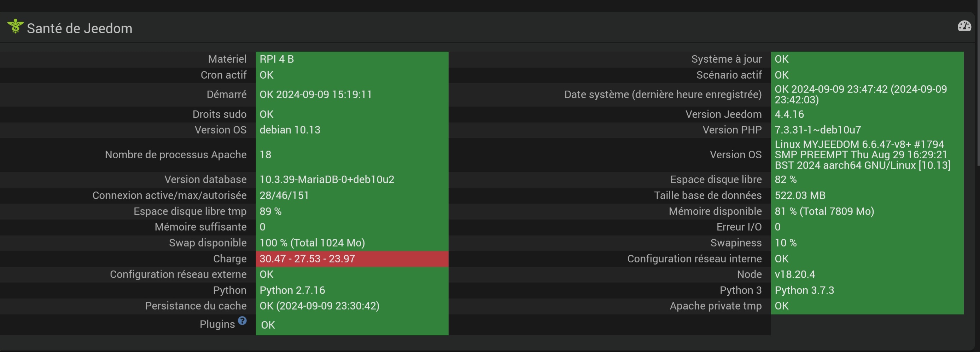The image size is (980, 352).
Task: Click the PHP version 7.3.31 value
Action: pyautogui.click(x=818, y=130)
